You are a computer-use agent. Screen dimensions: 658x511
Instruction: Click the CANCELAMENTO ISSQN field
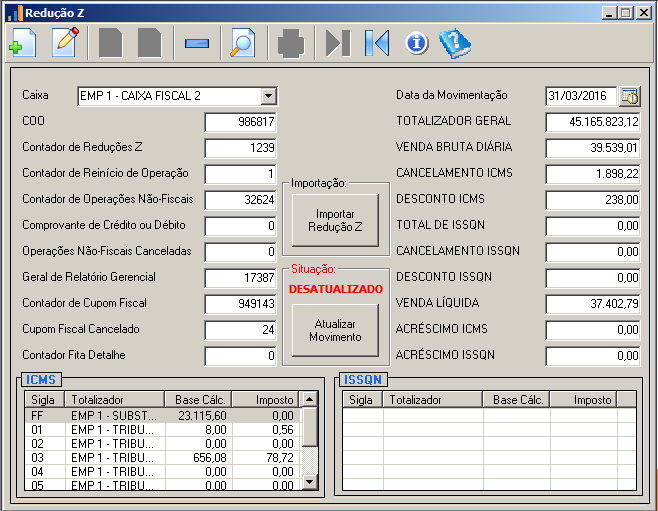pos(593,252)
